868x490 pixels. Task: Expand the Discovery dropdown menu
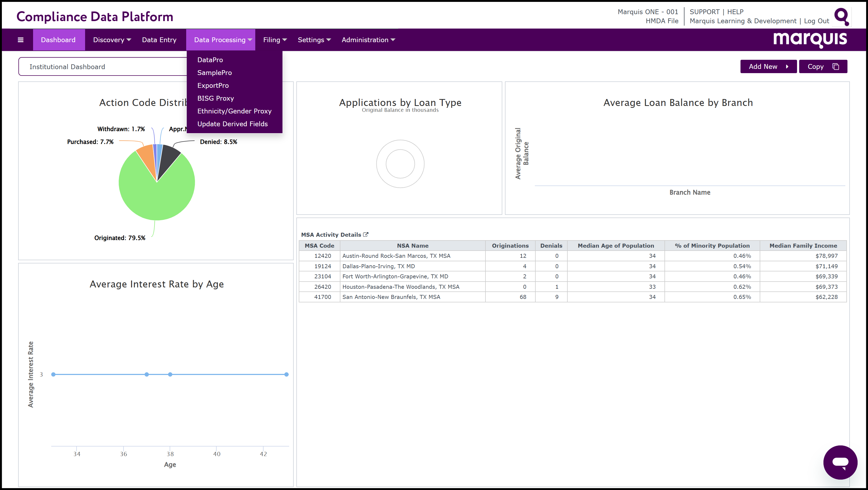click(x=112, y=40)
